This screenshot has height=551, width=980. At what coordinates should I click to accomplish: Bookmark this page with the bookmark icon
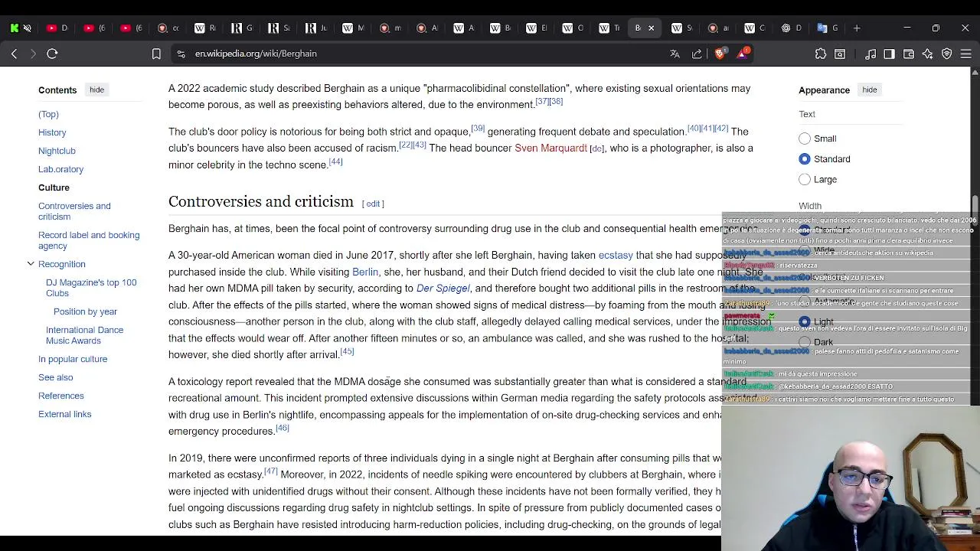pyautogui.click(x=156, y=54)
